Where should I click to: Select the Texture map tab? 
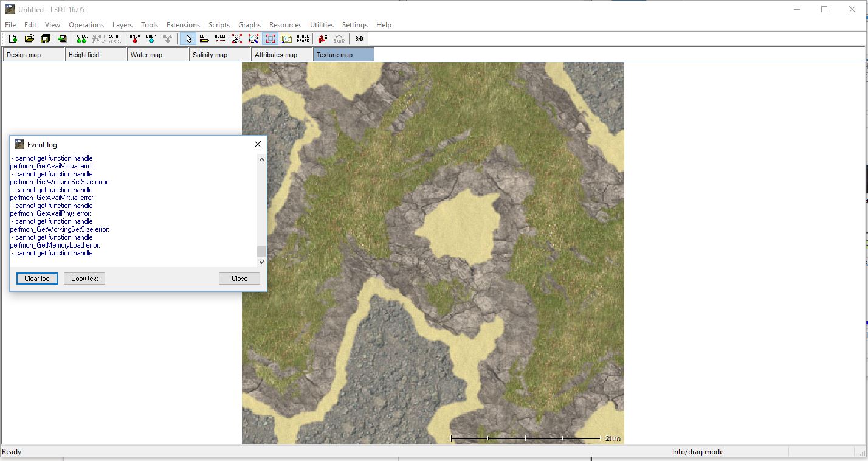pos(343,55)
